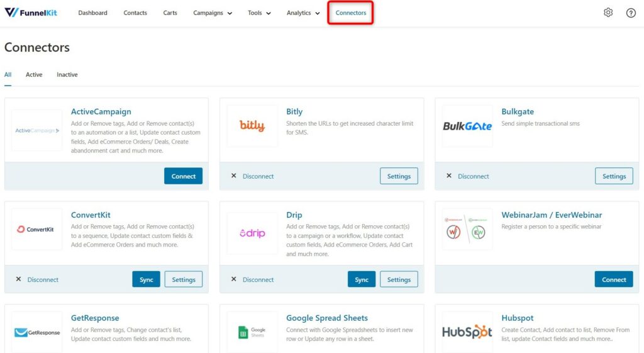Disconnect the Bulkgate connector
644x353 pixels.
click(473, 176)
